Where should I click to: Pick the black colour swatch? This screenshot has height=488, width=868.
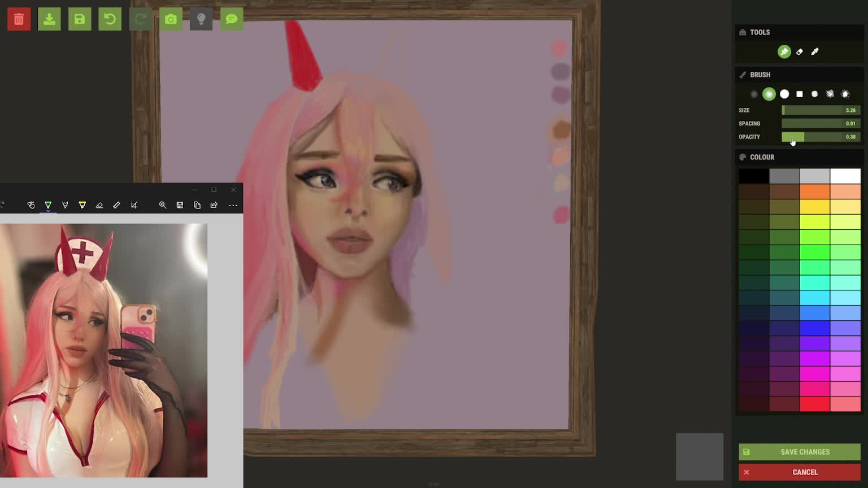(x=754, y=176)
